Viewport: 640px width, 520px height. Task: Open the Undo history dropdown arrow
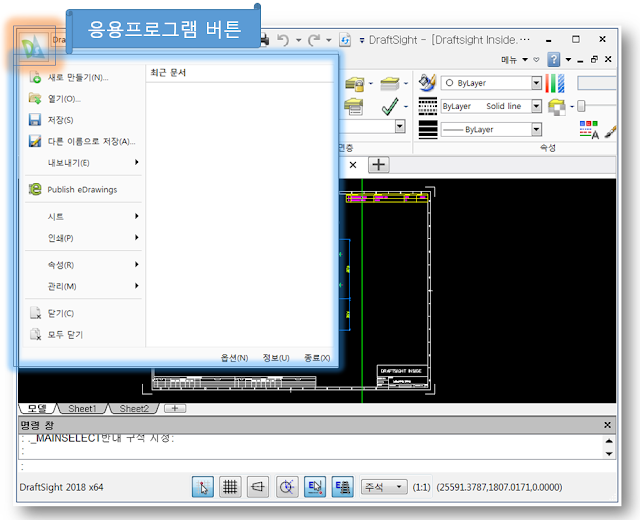[x=298, y=40]
